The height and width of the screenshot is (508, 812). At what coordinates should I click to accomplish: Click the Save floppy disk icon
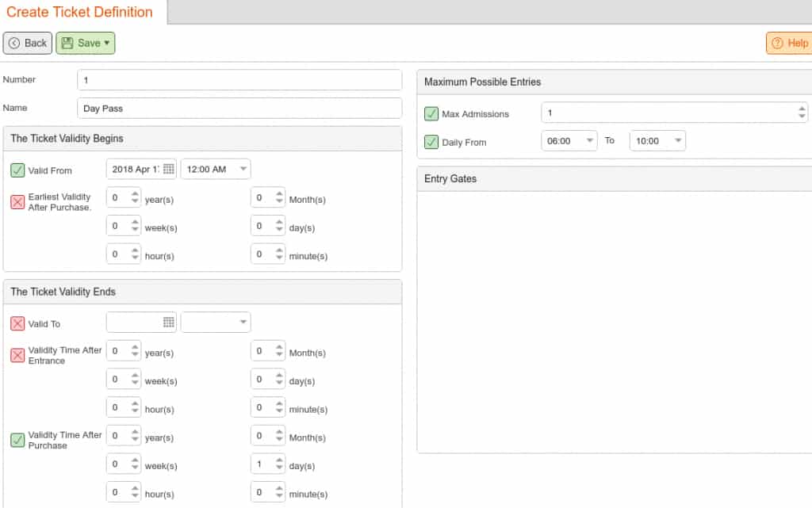coord(67,44)
